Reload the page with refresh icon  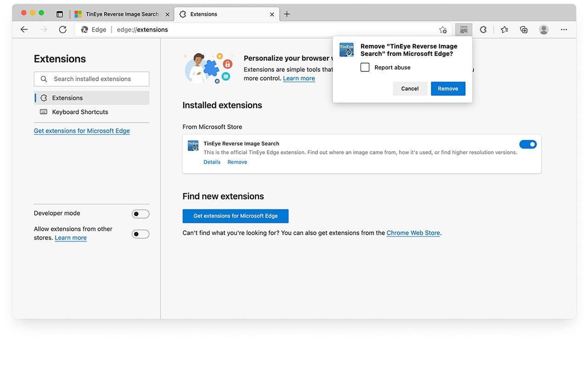pos(63,29)
